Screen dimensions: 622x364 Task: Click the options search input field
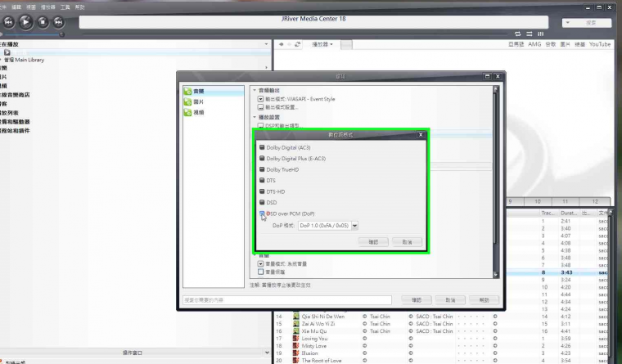(x=287, y=300)
